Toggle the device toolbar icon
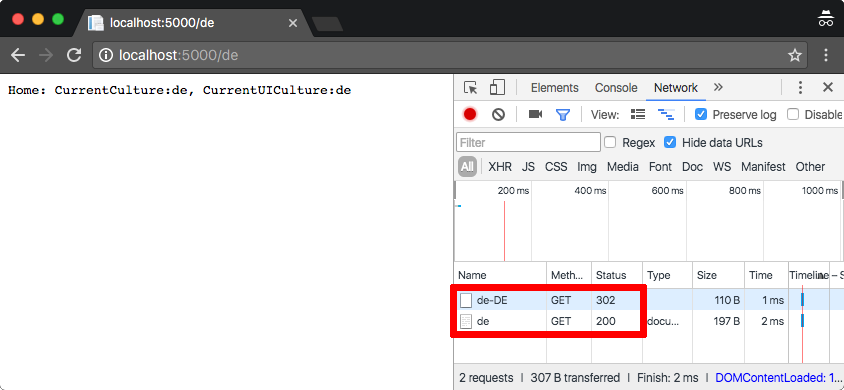844x390 pixels. pyautogui.click(x=496, y=88)
